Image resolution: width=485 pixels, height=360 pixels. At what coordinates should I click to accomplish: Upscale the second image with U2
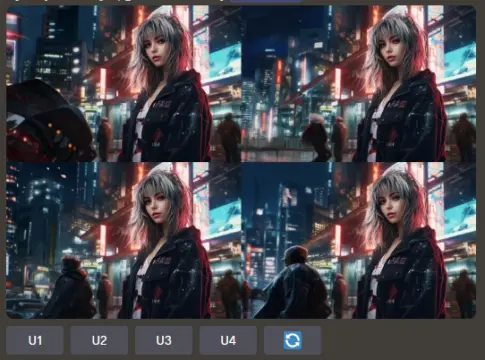[x=99, y=340]
